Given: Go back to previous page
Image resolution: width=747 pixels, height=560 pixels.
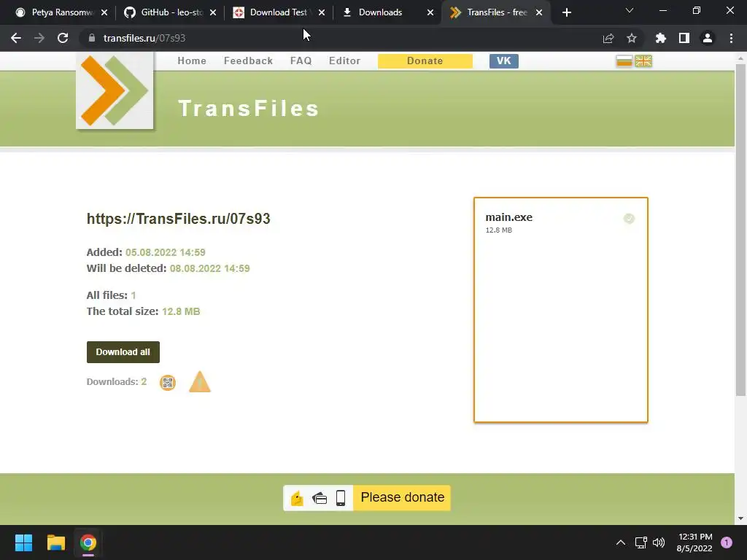Looking at the screenshot, I should (x=16, y=38).
